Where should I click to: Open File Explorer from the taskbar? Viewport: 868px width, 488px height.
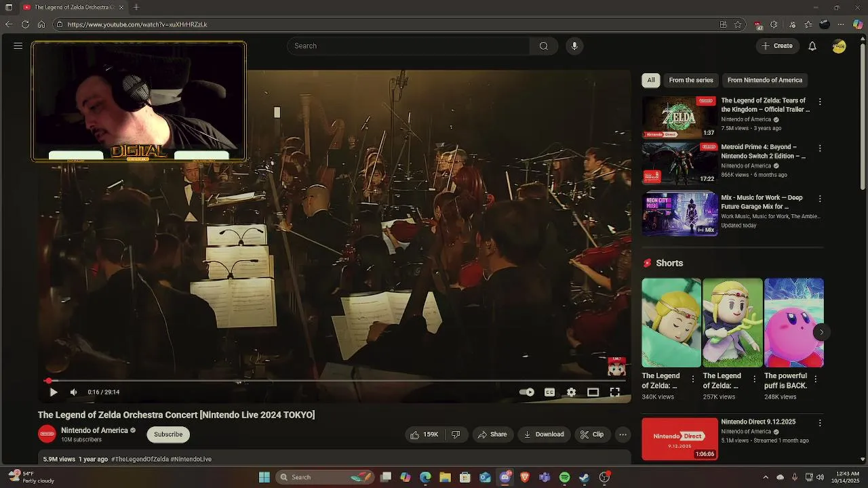click(446, 477)
